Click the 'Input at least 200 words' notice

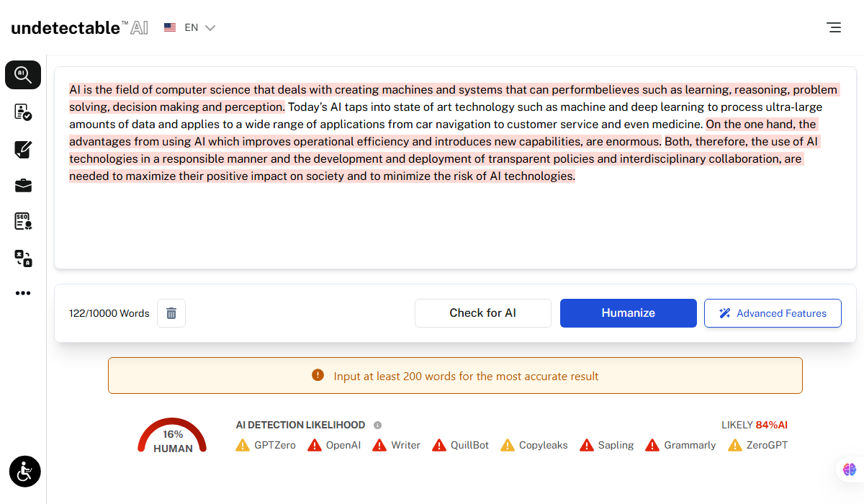click(x=455, y=376)
